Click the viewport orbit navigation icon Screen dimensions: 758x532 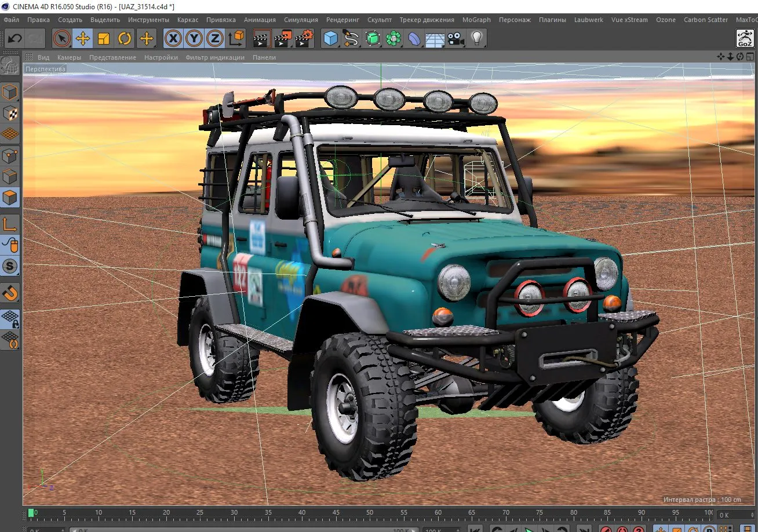740,56
